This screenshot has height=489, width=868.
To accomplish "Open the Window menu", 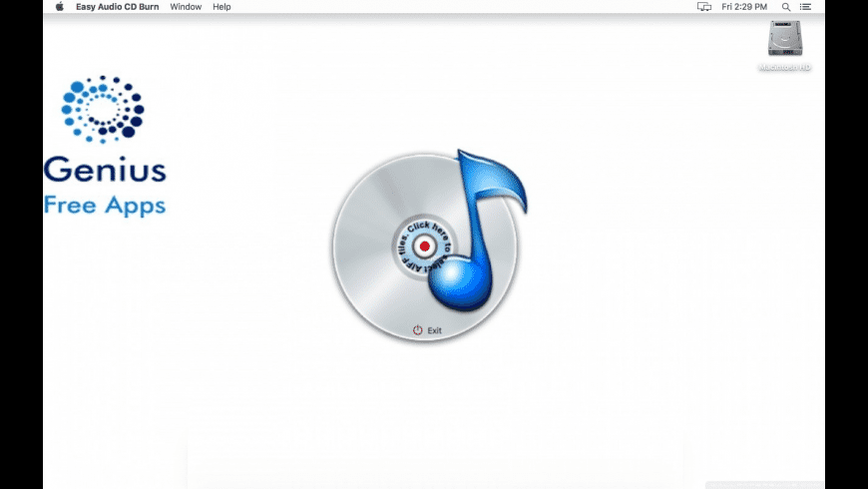I will click(x=186, y=7).
